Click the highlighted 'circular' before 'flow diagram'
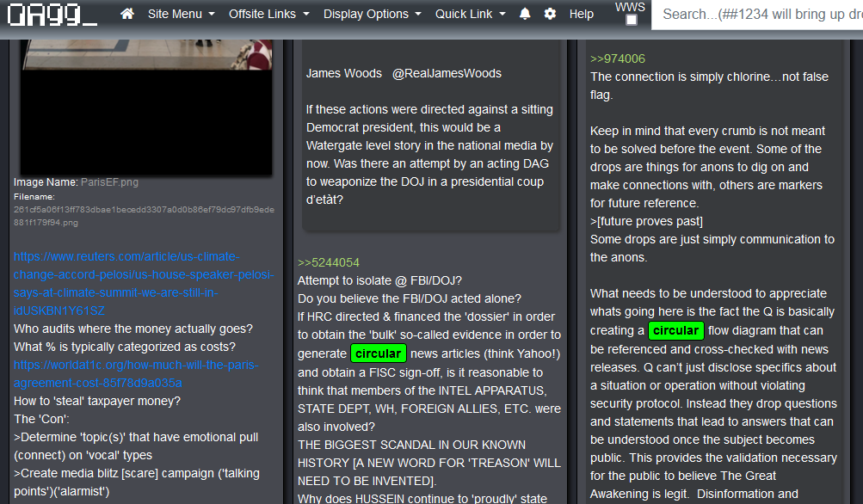This screenshot has height=504, width=863. pyautogui.click(x=676, y=330)
